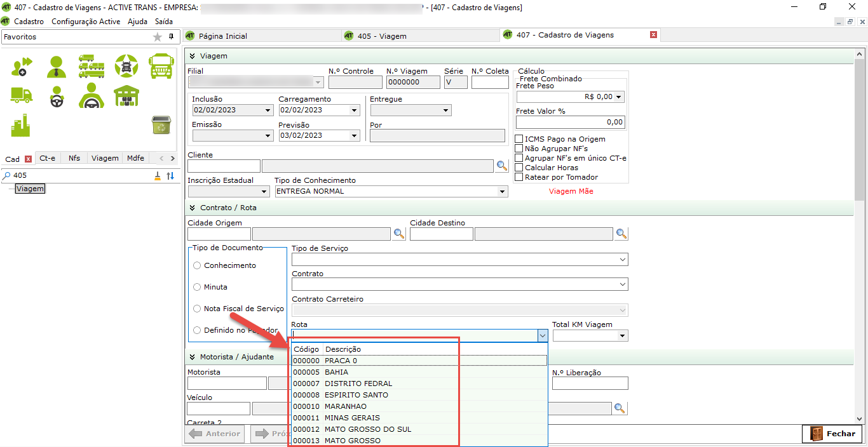The width and height of the screenshot is (868, 447).
Task: Expand the Tipo de Conhecimento dropdown
Action: [503, 191]
